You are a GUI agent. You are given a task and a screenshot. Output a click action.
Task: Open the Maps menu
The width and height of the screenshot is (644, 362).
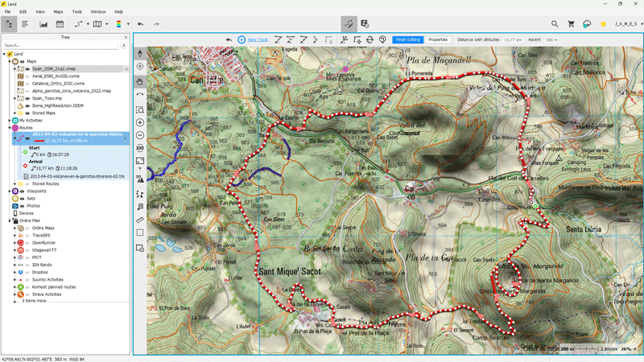click(x=58, y=12)
